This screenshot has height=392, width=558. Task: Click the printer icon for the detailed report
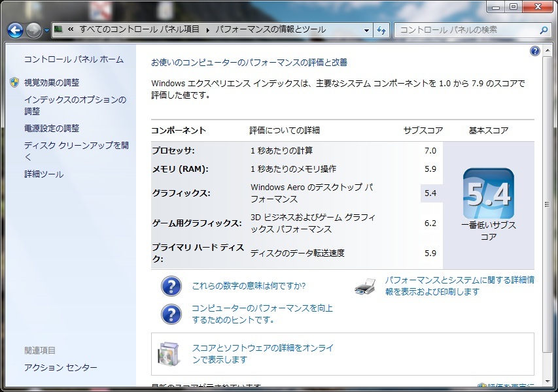366,286
